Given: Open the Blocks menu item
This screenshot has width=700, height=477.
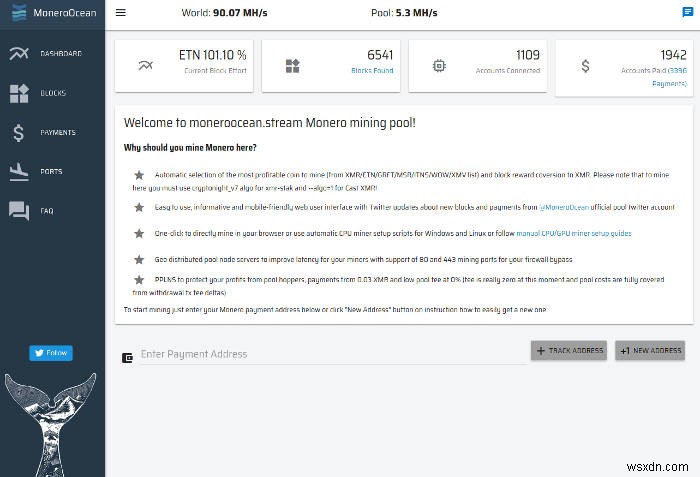Looking at the screenshot, I should click(52, 93).
